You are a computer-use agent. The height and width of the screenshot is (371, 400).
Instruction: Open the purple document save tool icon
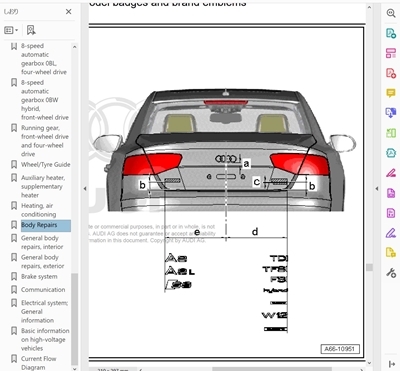click(391, 213)
